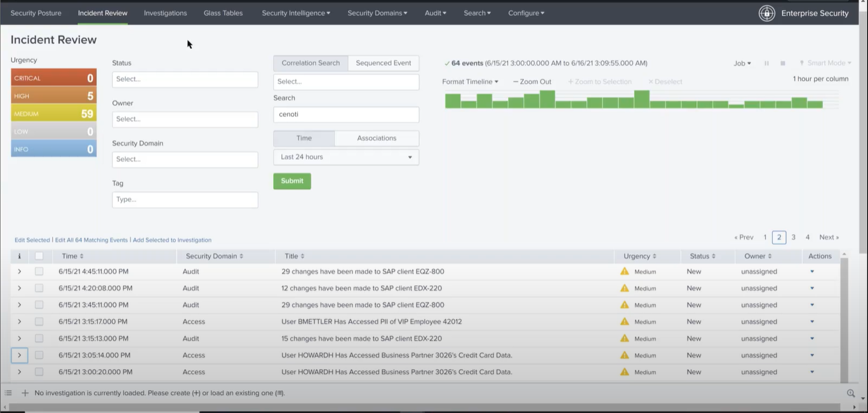The image size is (868, 413).
Task: Open the Glass Tables tab
Action: pos(223,13)
